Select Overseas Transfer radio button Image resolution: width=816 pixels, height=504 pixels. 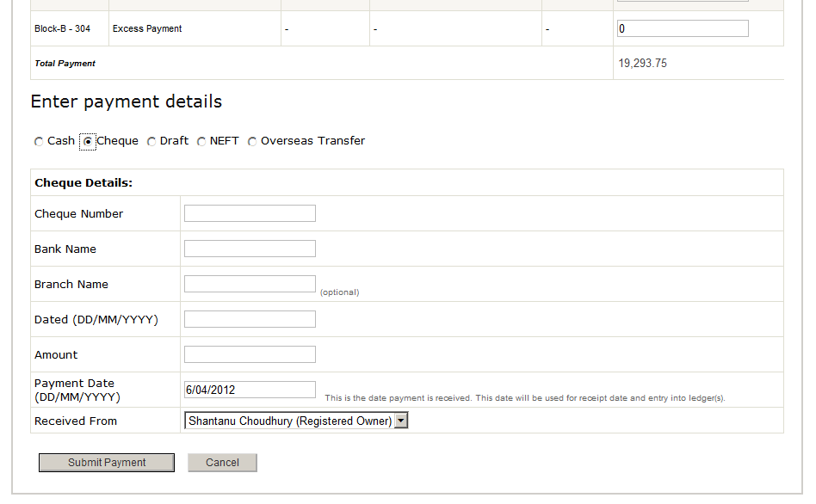click(x=252, y=141)
